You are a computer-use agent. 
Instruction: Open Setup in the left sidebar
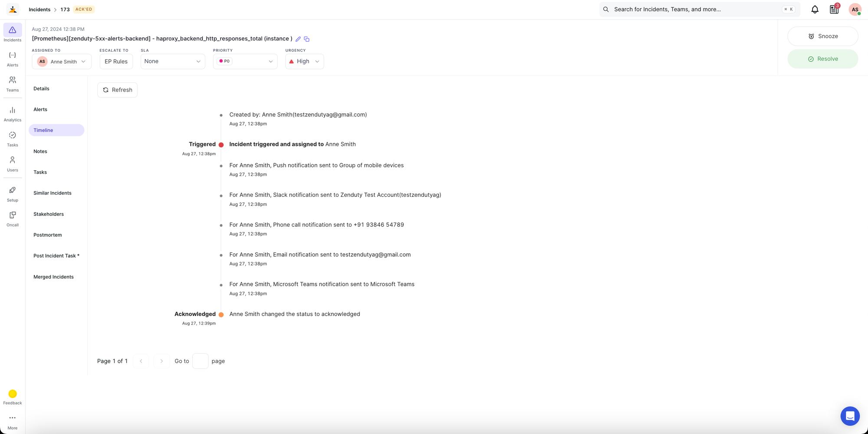[x=13, y=194]
